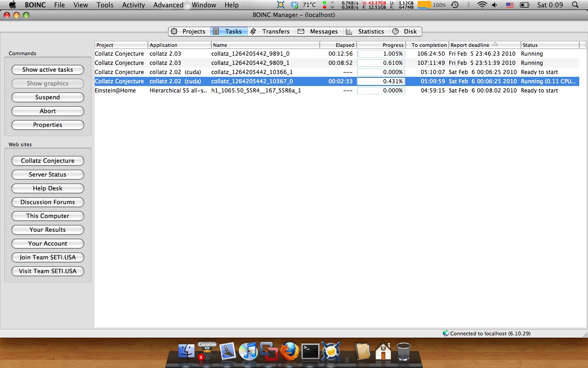
Task: Open Finder from the Dock
Action: (187, 351)
